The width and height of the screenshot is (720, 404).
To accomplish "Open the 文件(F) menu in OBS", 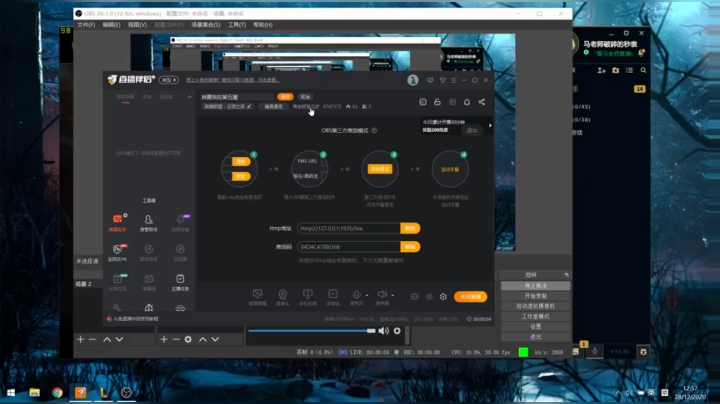I will pos(86,25).
